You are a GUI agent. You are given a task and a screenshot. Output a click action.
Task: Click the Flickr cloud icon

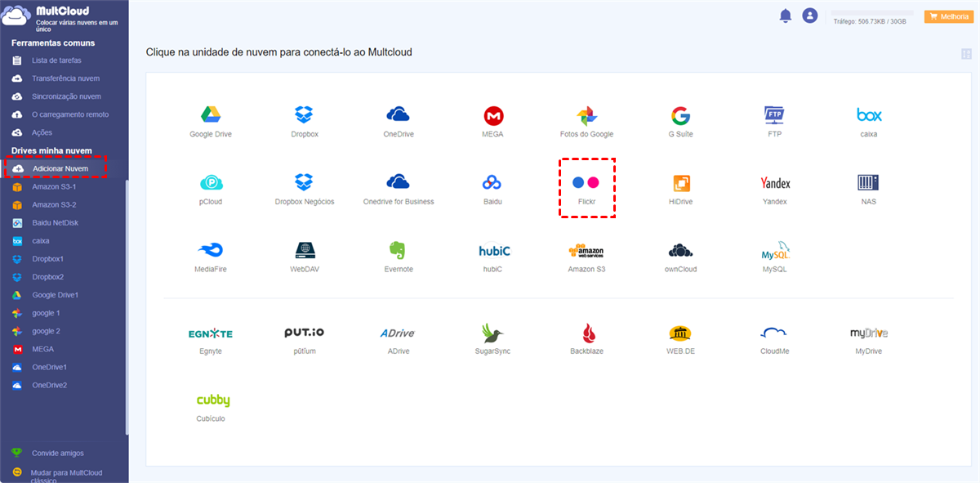586,182
